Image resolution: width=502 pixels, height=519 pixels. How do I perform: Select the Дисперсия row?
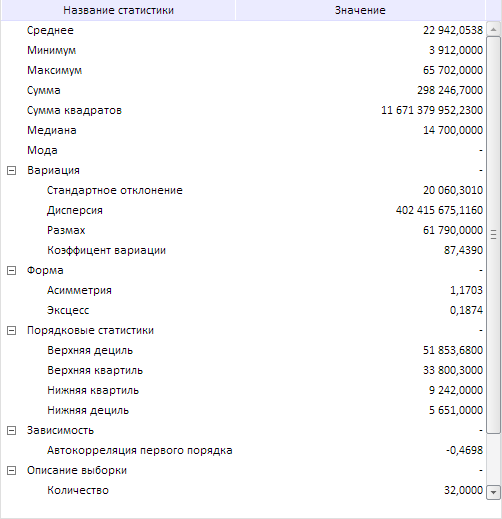[x=243, y=210]
